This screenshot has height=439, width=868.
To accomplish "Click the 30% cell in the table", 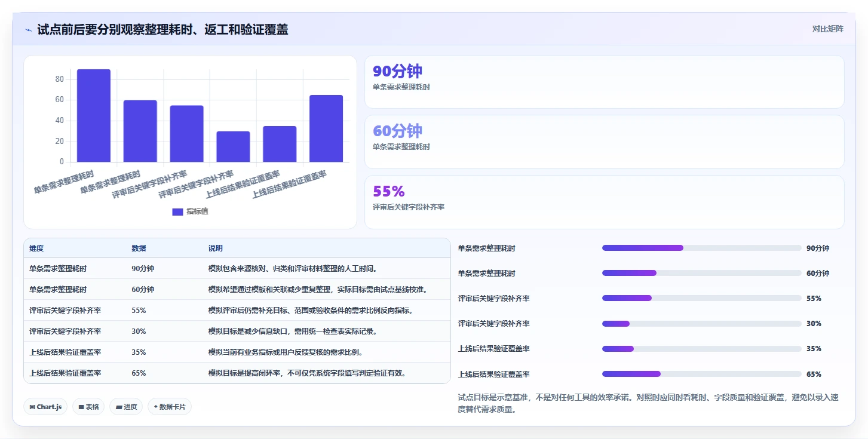I will pyautogui.click(x=139, y=331).
